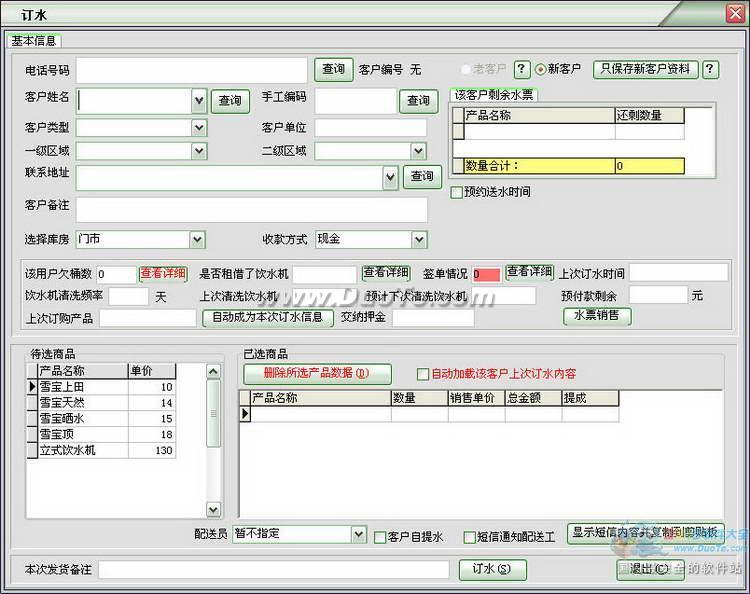
Task: Open the 客户类型 dropdown
Action: tap(199, 128)
